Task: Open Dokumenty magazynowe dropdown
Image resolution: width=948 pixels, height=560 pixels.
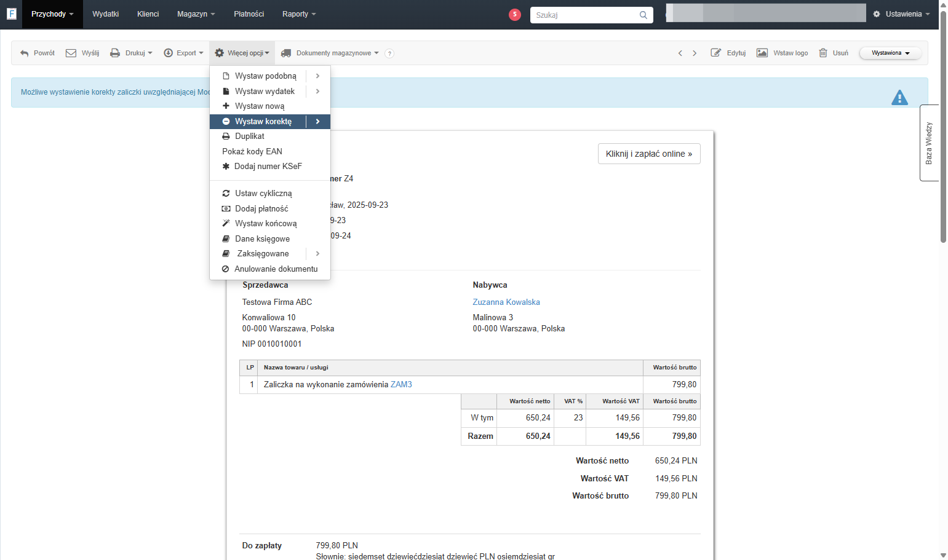Action: pyautogui.click(x=330, y=53)
